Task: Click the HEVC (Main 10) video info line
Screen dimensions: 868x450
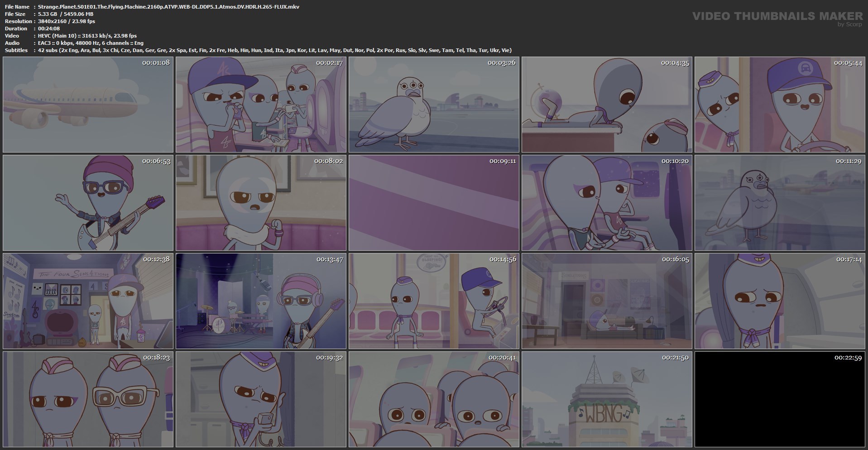Action: (x=87, y=36)
